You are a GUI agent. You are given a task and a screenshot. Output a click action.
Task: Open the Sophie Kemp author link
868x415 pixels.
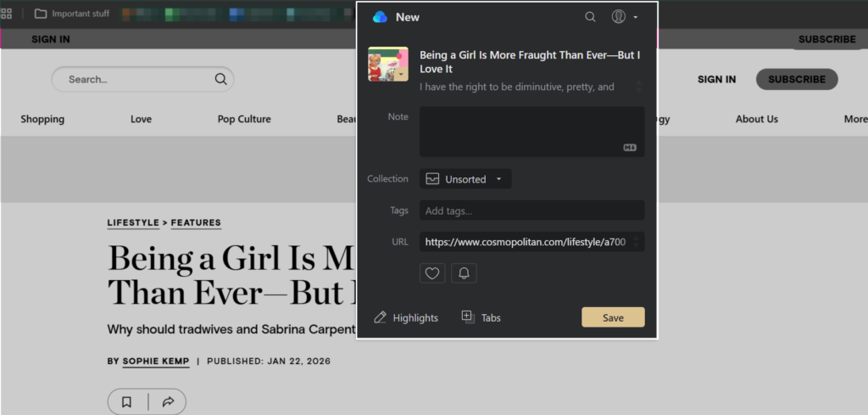[x=156, y=362]
